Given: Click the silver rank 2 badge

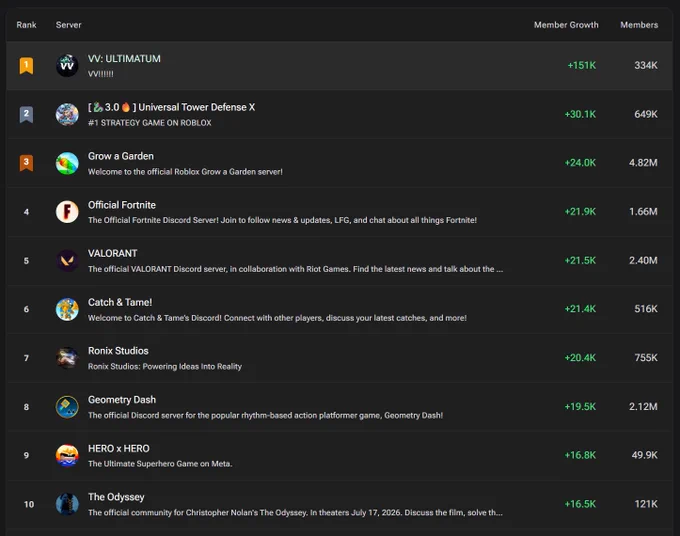Looking at the screenshot, I should [26, 114].
